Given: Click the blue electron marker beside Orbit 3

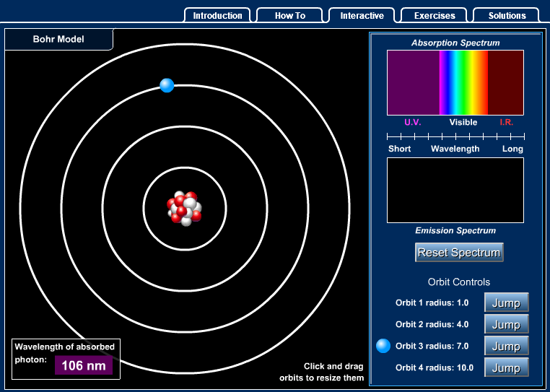Looking at the screenshot, I should tap(383, 346).
